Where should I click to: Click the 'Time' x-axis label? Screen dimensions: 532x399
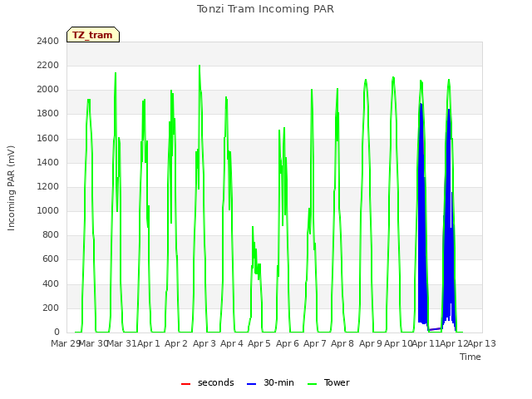click(470, 357)
